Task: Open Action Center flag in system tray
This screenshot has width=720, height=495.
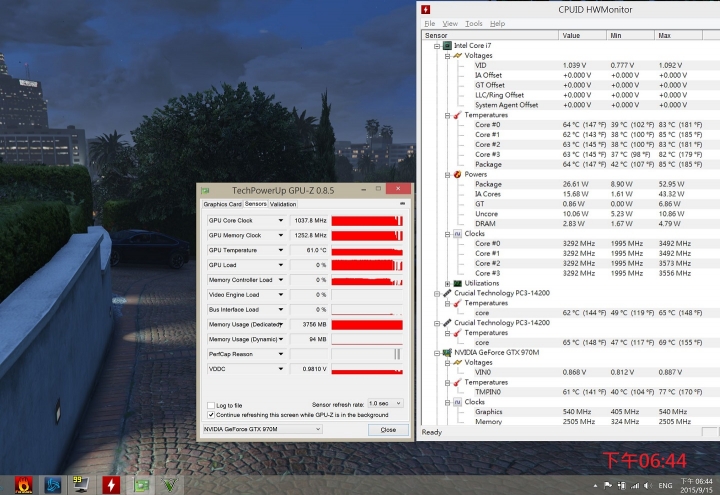Action: pyautogui.click(x=608, y=485)
